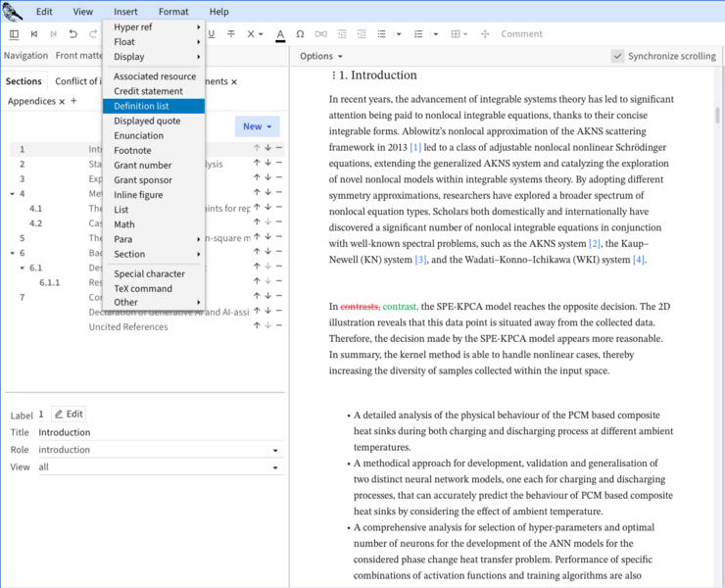Follow citation link [3]
Viewport: 725px width, 588px height.
(x=420, y=260)
